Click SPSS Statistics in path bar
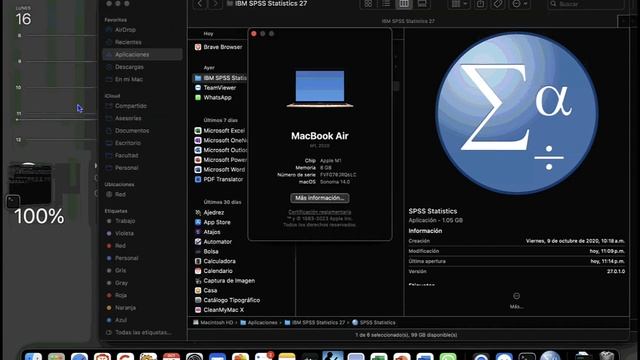 tap(373, 322)
